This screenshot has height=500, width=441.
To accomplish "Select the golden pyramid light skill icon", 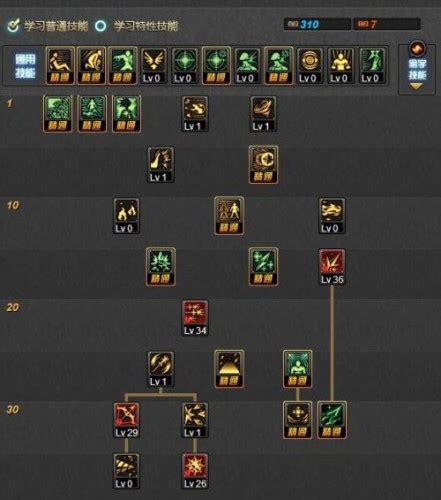I will pos(229,369).
